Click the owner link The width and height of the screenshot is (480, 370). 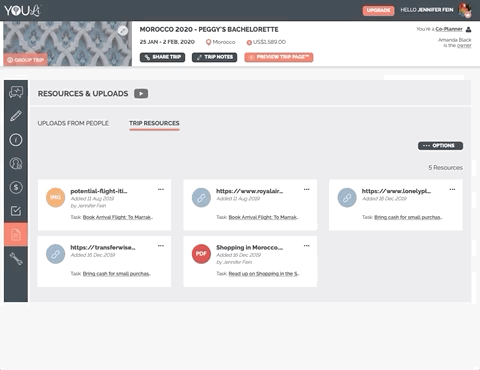click(464, 45)
